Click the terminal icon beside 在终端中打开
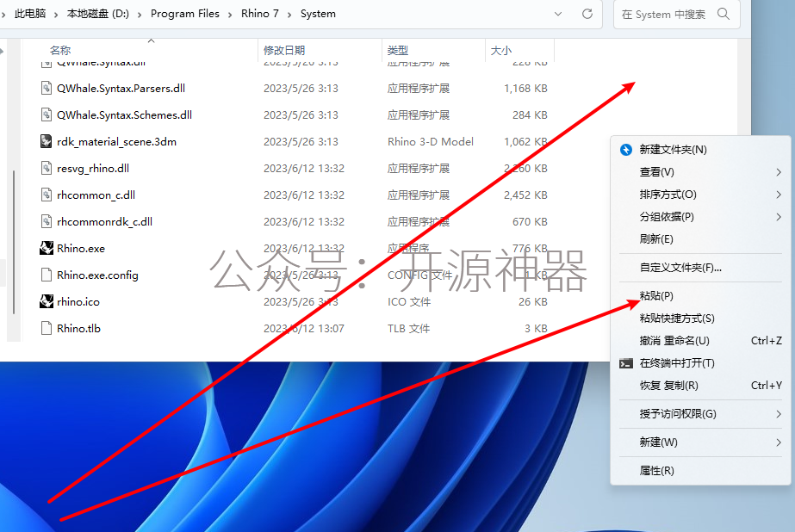 tap(626, 363)
